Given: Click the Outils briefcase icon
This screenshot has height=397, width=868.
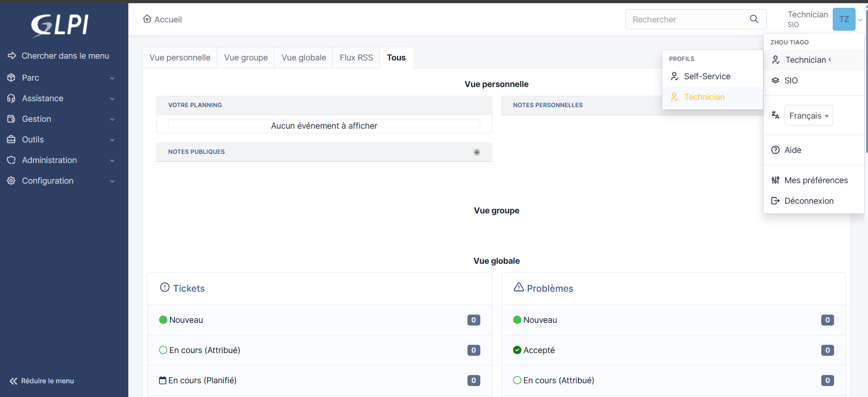Looking at the screenshot, I should (11, 139).
